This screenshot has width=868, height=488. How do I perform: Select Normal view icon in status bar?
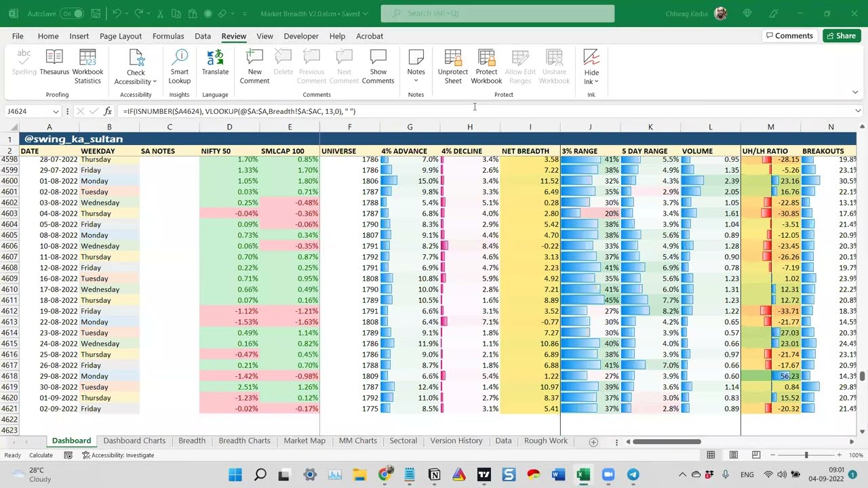[x=711, y=455]
